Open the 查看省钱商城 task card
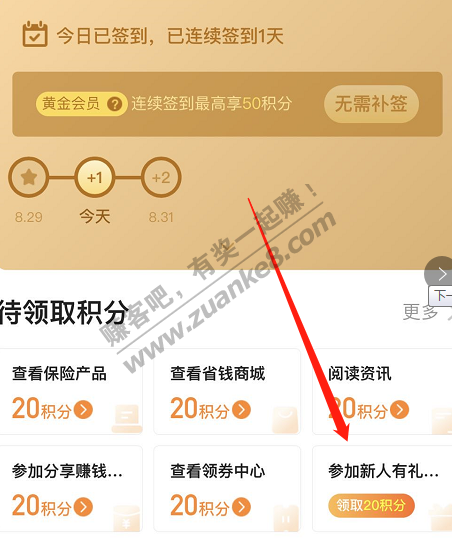 pyautogui.click(x=227, y=391)
